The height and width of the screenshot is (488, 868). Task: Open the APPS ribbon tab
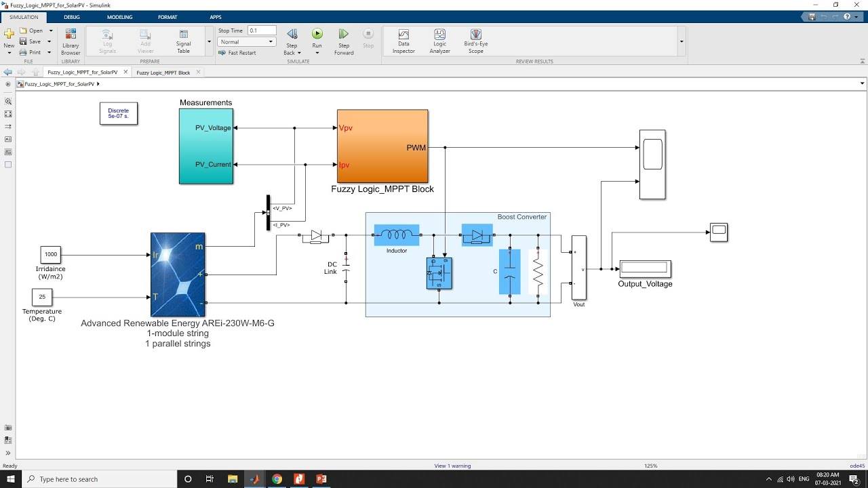click(x=216, y=17)
